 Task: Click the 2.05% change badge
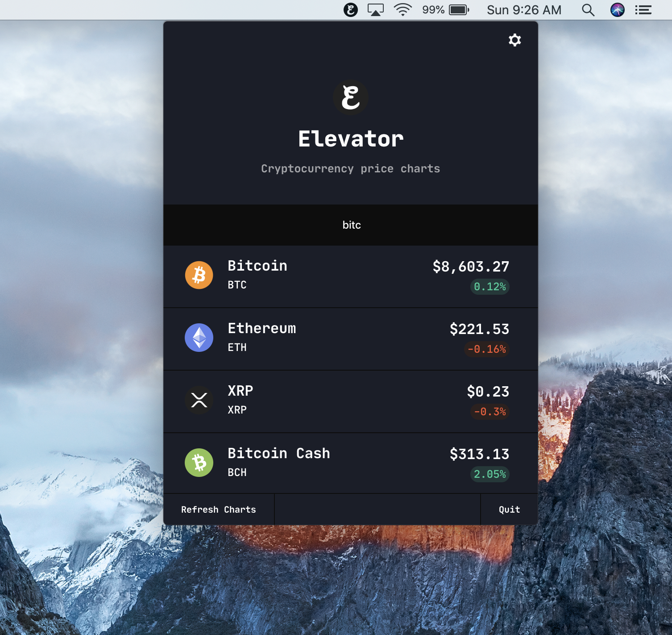tap(490, 474)
